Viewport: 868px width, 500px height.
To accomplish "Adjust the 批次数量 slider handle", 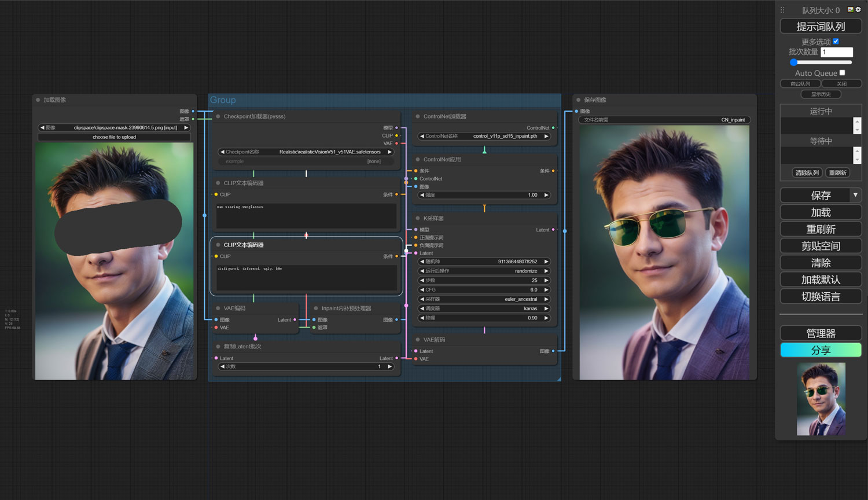I will [x=794, y=62].
